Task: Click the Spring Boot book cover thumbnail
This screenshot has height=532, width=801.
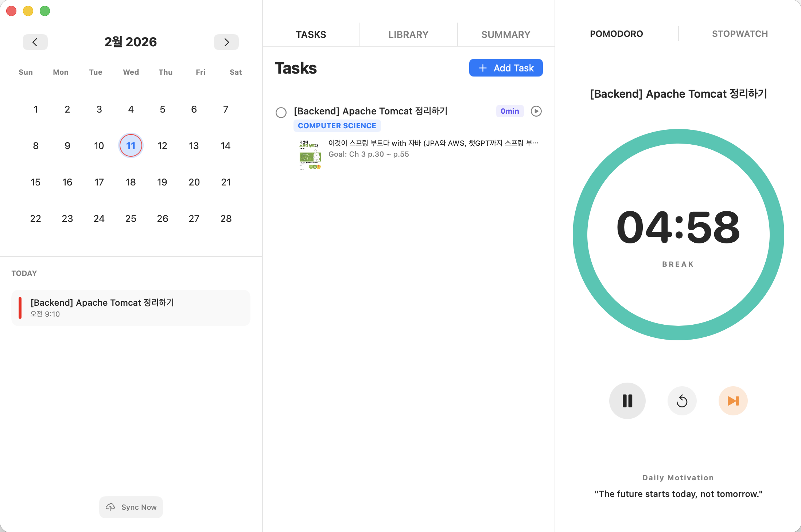Action: click(310, 155)
